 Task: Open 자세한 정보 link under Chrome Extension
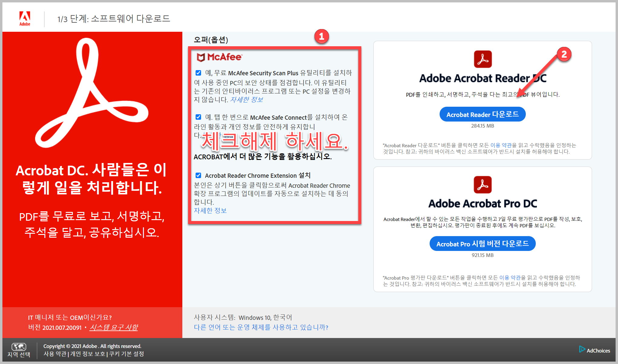[210, 210]
